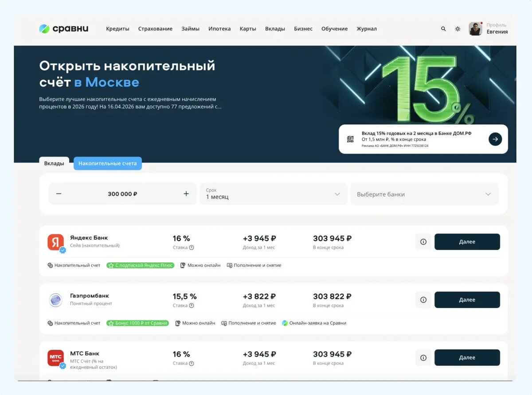
Task: Open the Срок 1 месяц dropdown
Action: 274,194
